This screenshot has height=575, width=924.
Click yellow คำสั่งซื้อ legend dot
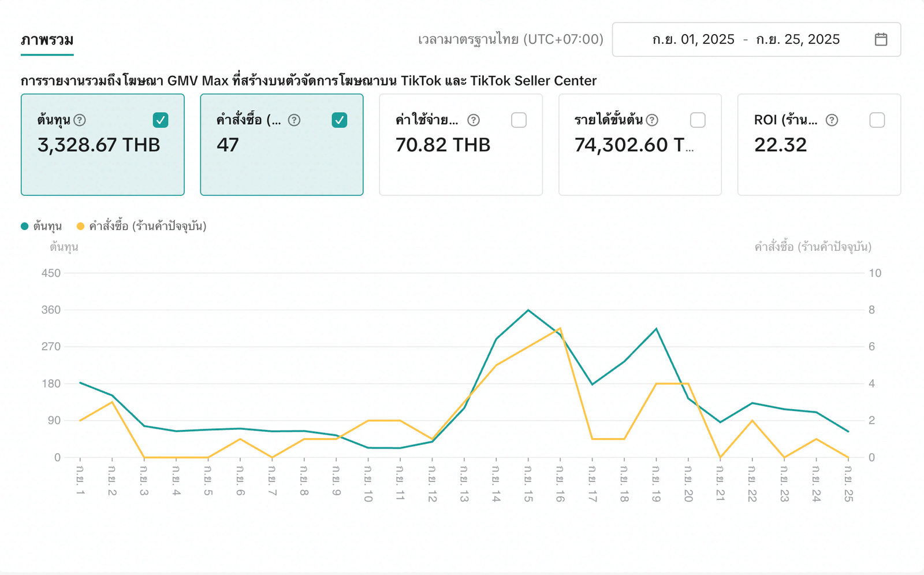point(80,227)
